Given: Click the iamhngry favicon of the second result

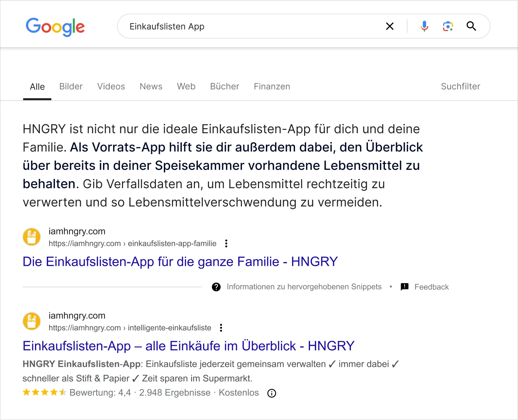Looking at the screenshot, I should [32, 321].
